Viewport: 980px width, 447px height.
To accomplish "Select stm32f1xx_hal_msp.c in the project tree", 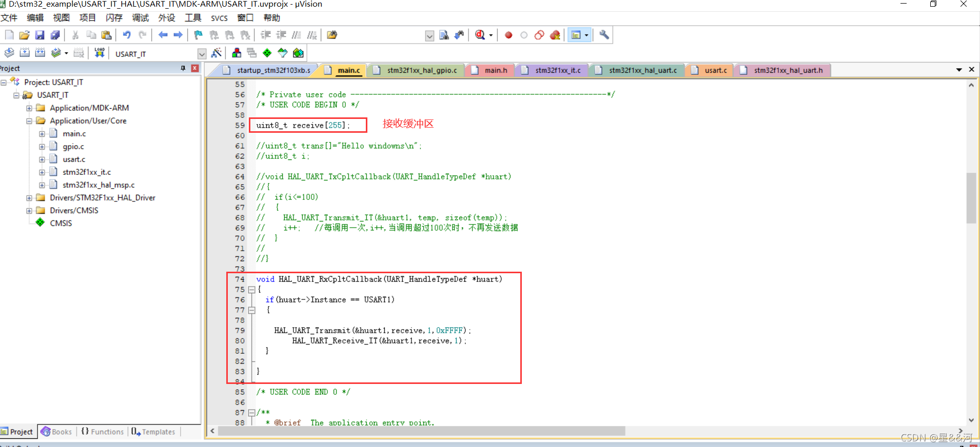I will (99, 185).
